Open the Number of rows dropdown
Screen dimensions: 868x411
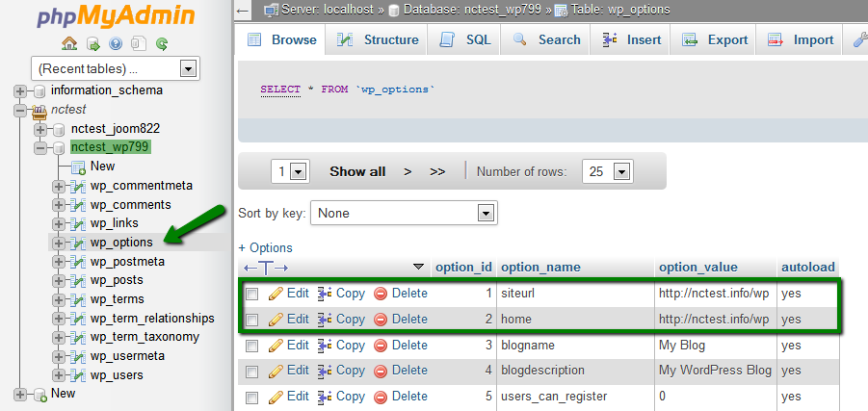[x=608, y=171]
